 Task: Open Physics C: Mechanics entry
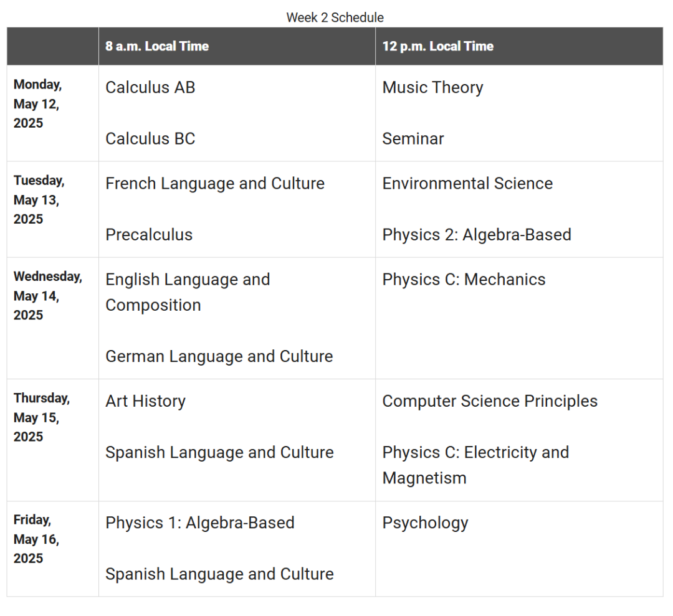(x=464, y=280)
